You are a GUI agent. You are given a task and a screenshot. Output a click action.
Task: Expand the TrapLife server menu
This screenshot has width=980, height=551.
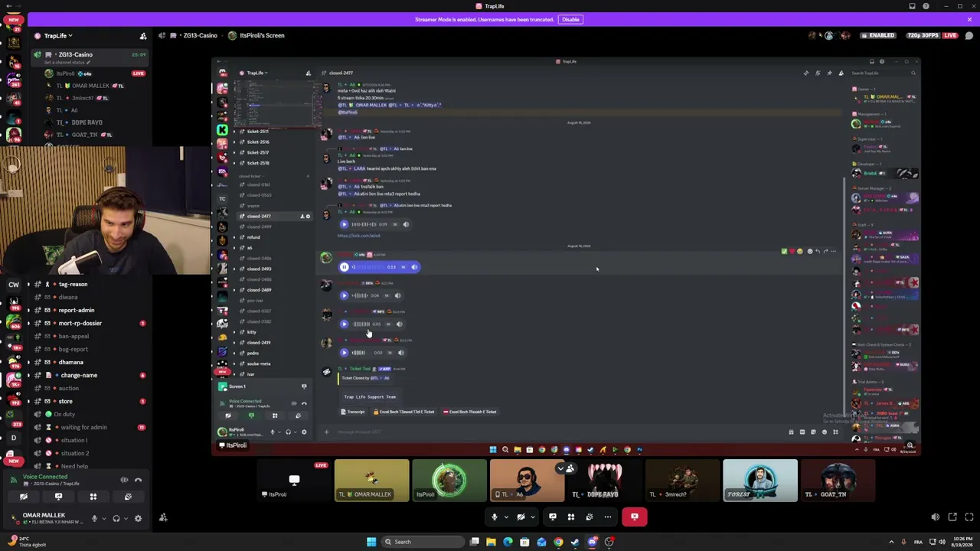point(57,36)
